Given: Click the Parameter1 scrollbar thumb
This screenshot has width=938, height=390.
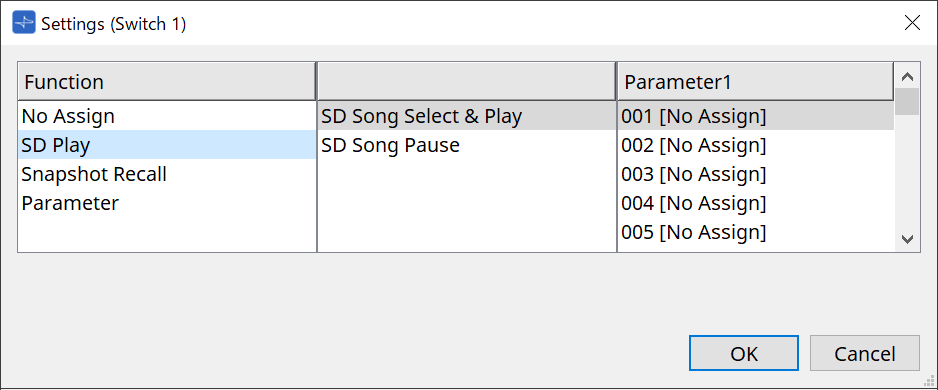Looking at the screenshot, I should click(907, 101).
